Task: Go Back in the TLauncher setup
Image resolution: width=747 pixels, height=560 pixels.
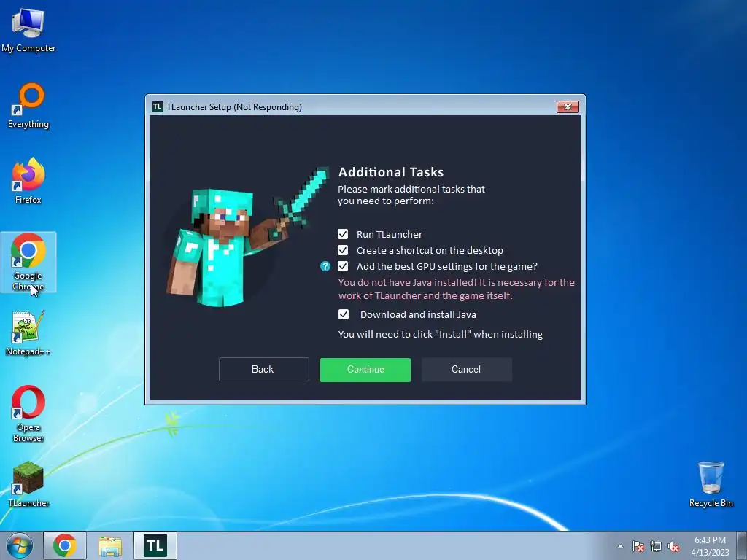Action: point(263,370)
